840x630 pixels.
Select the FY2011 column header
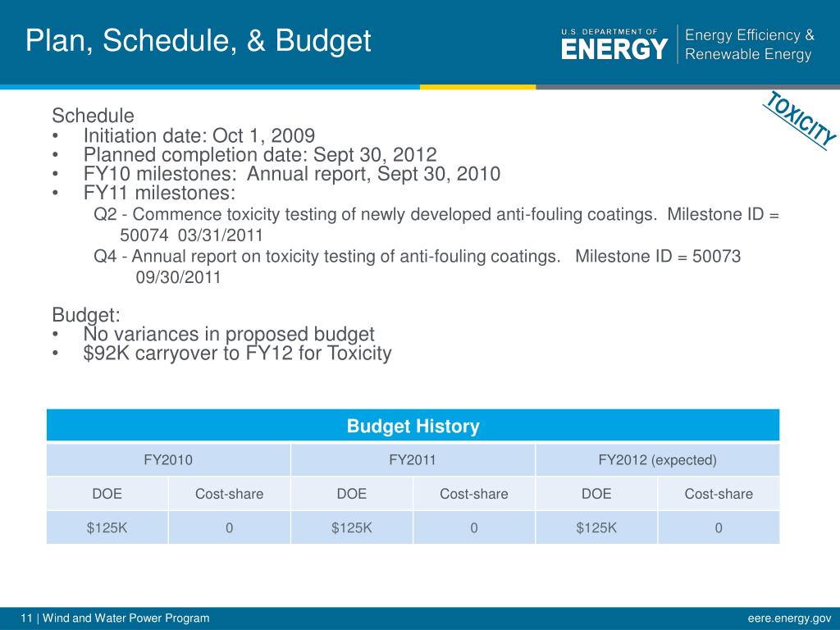click(413, 460)
